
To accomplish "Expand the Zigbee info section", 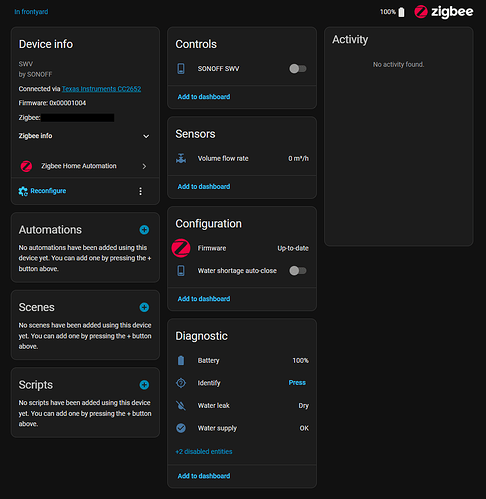I will pos(85,136).
